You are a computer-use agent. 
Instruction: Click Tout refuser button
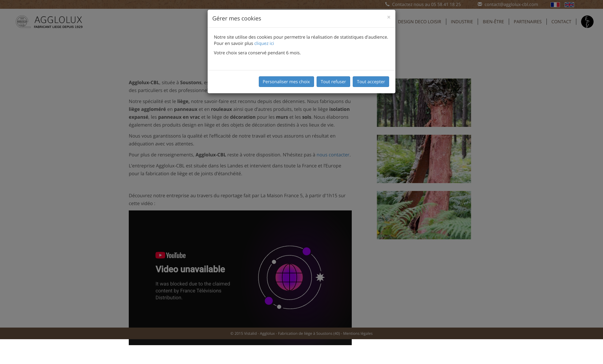[333, 82]
